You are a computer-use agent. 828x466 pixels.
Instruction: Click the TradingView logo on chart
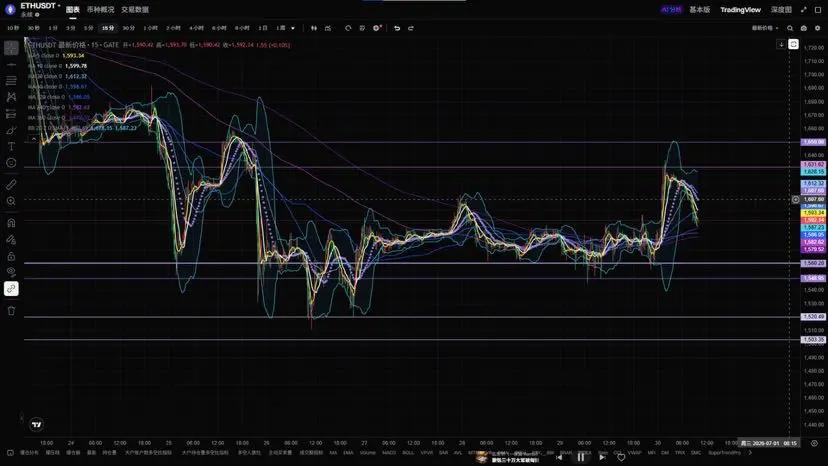36,424
